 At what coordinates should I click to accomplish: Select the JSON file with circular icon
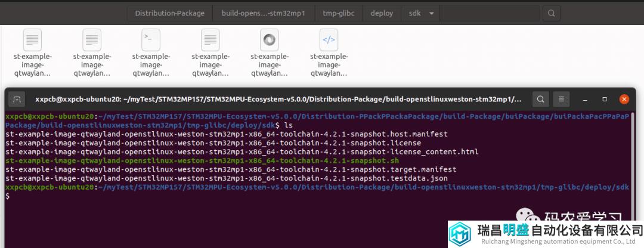pyautogui.click(x=270, y=40)
